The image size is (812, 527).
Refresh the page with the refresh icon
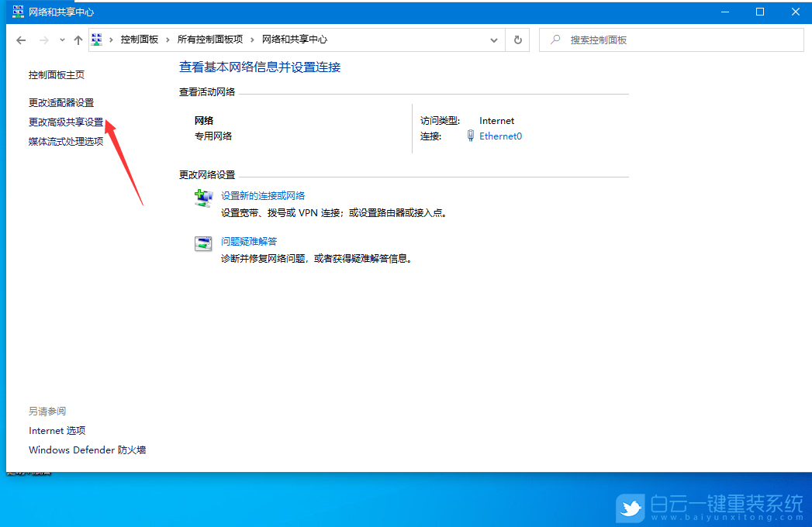coord(517,40)
